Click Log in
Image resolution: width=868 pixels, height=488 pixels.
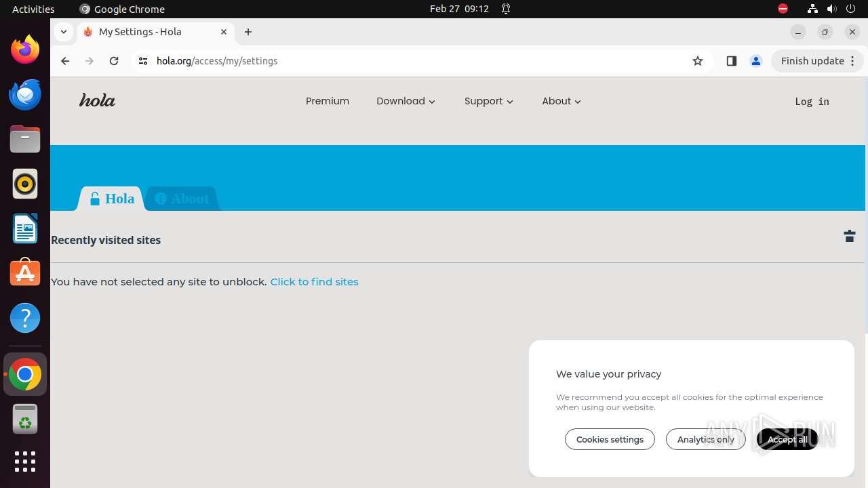pos(812,102)
